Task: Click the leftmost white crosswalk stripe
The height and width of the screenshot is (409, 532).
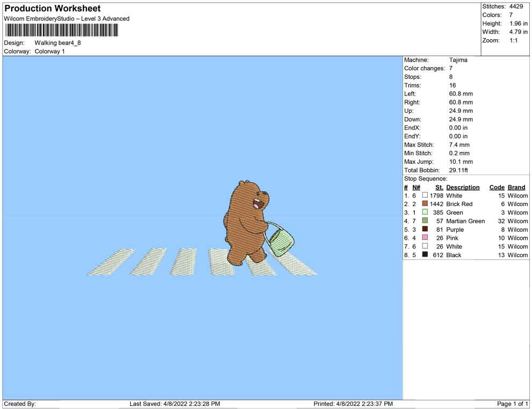Action: [111, 262]
